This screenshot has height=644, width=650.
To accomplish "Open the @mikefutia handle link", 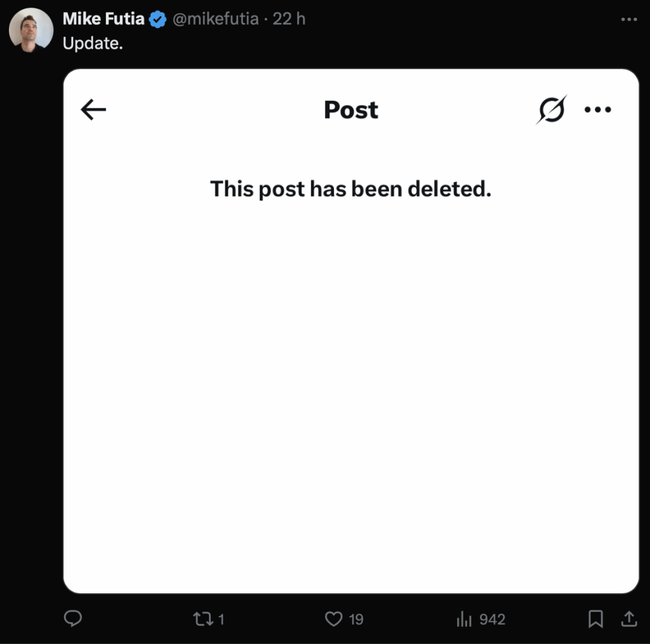I will pyautogui.click(x=215, y=19).
